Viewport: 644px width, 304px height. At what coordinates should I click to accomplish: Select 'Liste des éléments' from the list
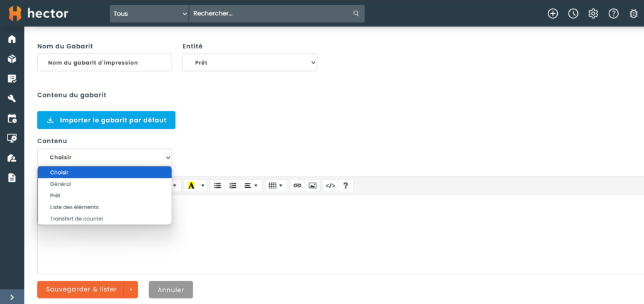pyautogui.click(x=74, y=207)
